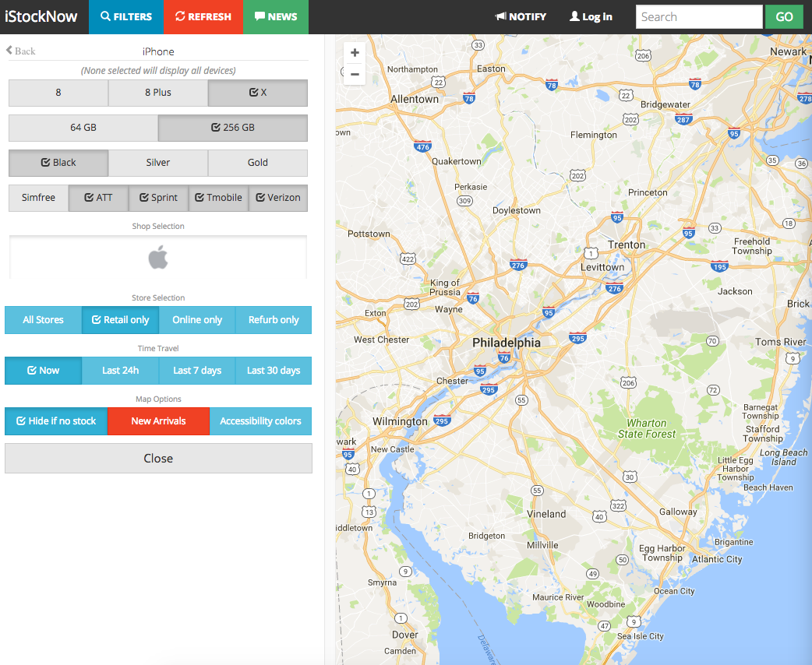This screenshot has width=812, height=665.
Task: Click Dover label on map
Action: coord(405,635)
